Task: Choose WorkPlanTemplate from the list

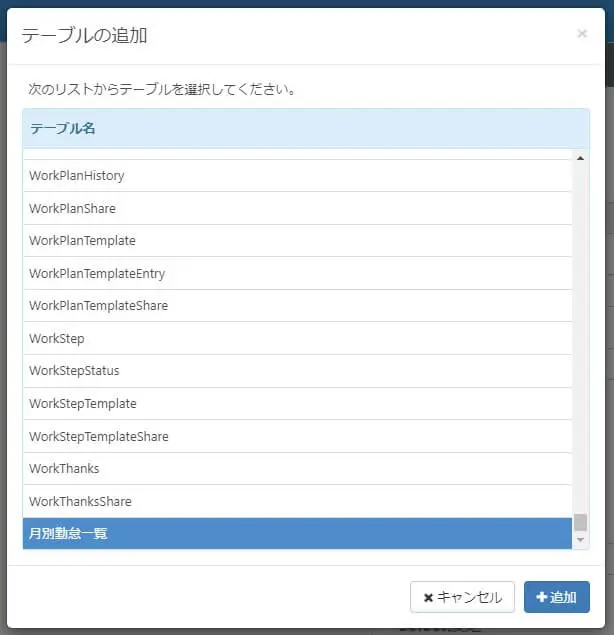Action: click(83, 241)
